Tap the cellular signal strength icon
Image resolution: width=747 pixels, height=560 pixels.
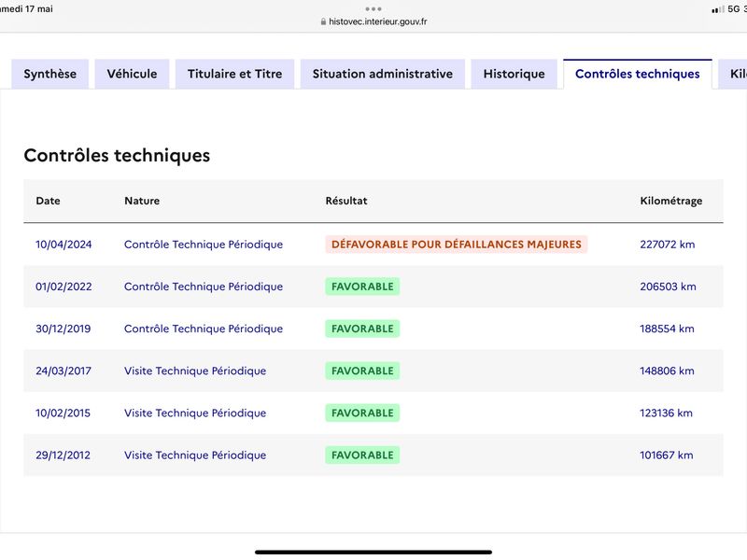718,9
